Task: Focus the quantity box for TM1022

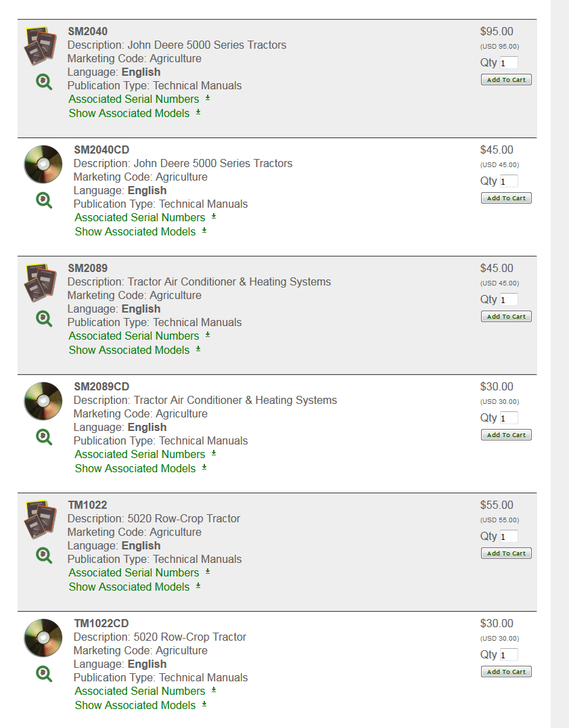Action: pyautogui.click(x=509, y=537)
